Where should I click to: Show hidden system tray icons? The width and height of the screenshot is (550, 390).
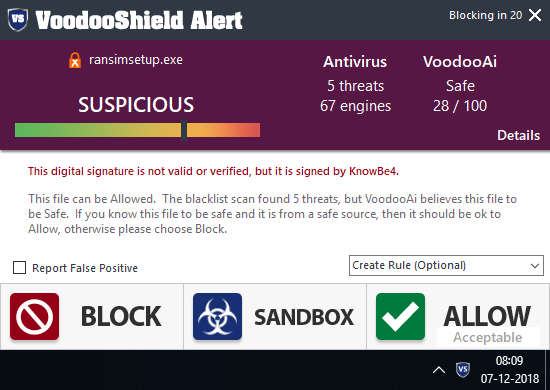pyautogui.click(x=439, y=370)
